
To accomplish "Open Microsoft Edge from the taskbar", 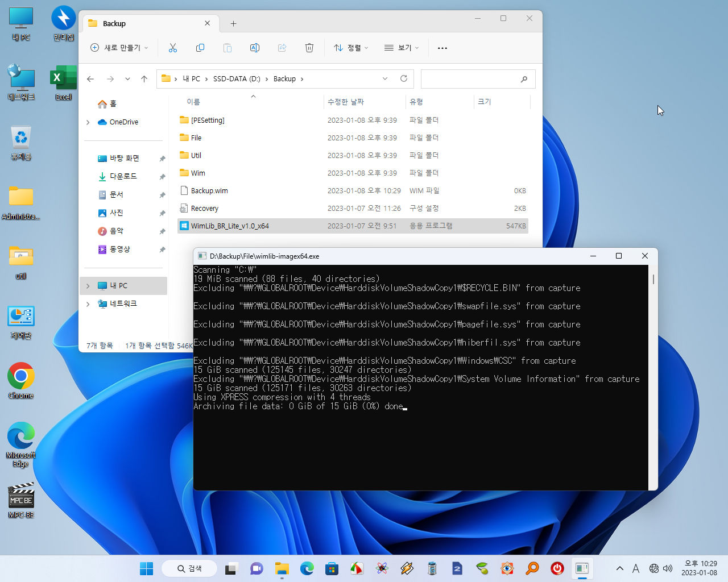I will click(307, 568).
